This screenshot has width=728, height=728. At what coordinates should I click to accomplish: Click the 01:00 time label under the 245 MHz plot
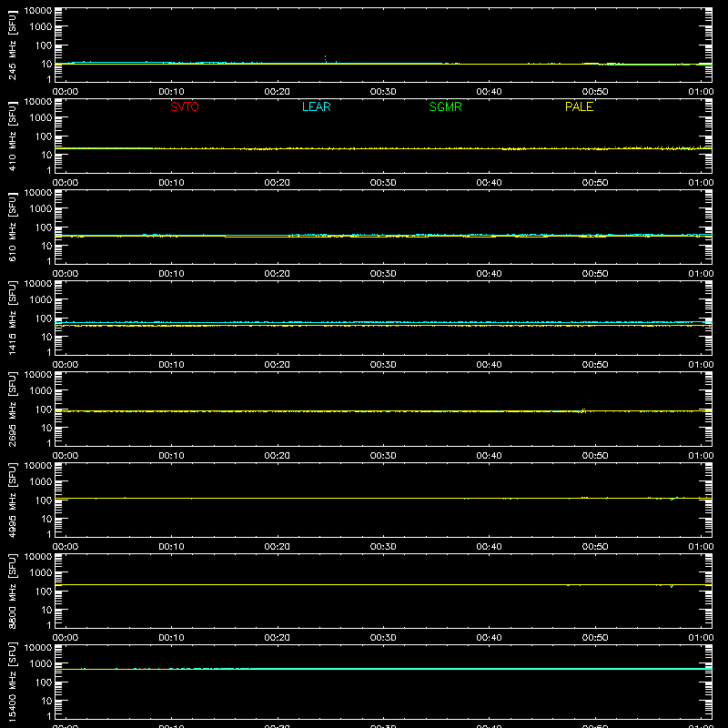coord(701,92)
